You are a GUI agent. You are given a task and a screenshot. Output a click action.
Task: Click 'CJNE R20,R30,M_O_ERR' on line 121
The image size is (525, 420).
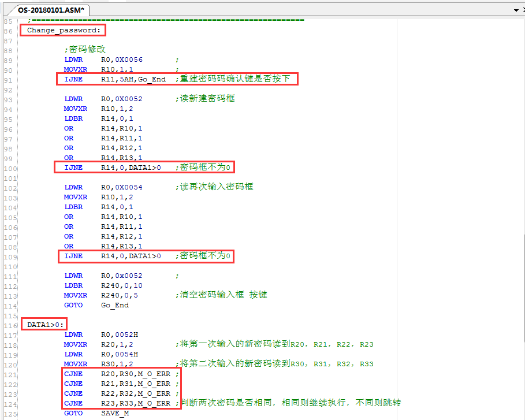(117, 374)
